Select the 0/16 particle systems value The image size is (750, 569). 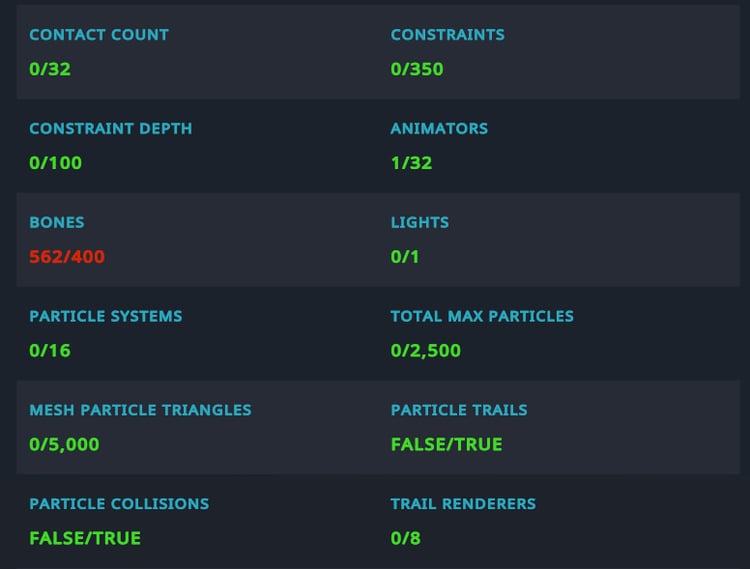[50, 351]
